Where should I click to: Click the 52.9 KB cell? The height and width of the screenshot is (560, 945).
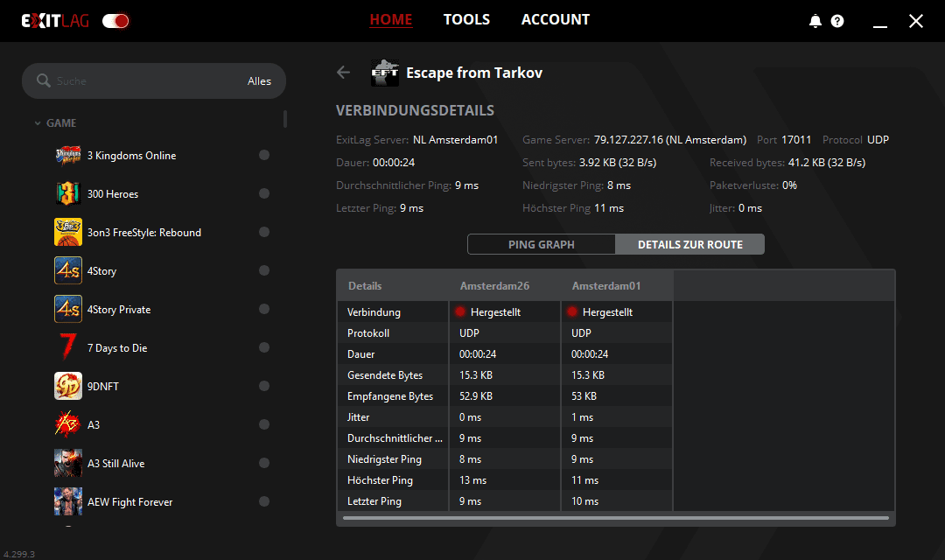(x=475, y=396)
